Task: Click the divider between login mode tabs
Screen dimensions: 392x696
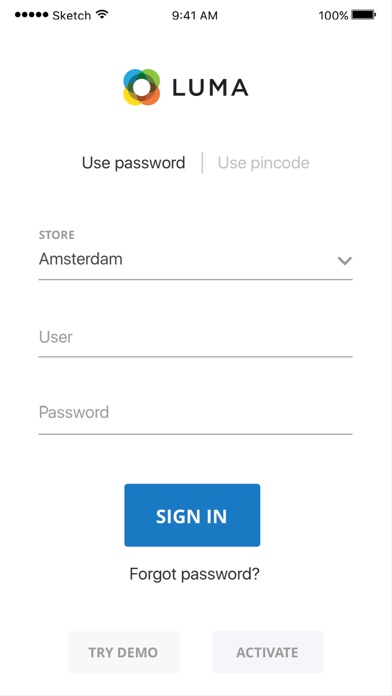Action: coord(202,163)
